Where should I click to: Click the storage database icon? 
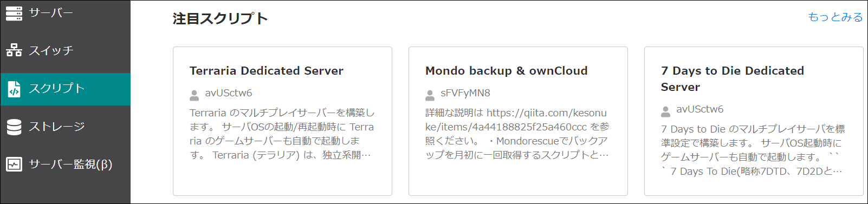[x=14, y=127]
